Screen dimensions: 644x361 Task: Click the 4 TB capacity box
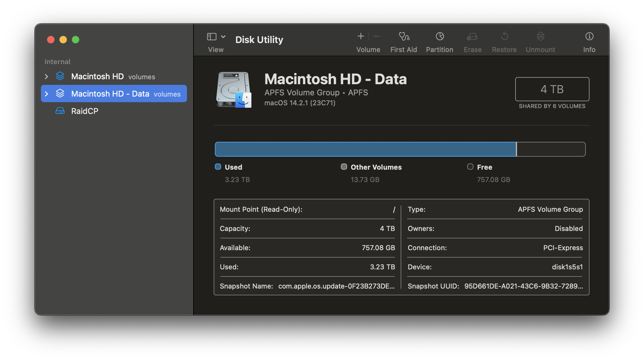[x=552, y=89]
